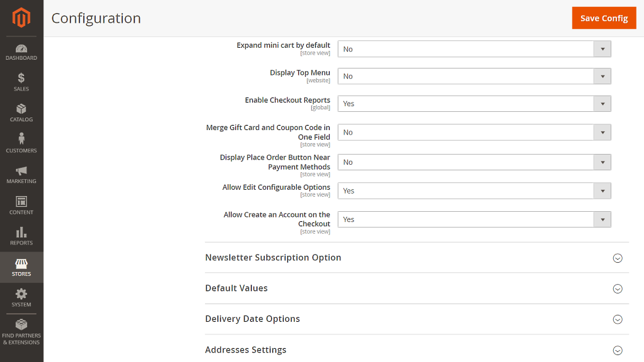
Task: Open the Enable Checkout Reports dropdown
Action: pyautogui.click(x=474, y=104)
